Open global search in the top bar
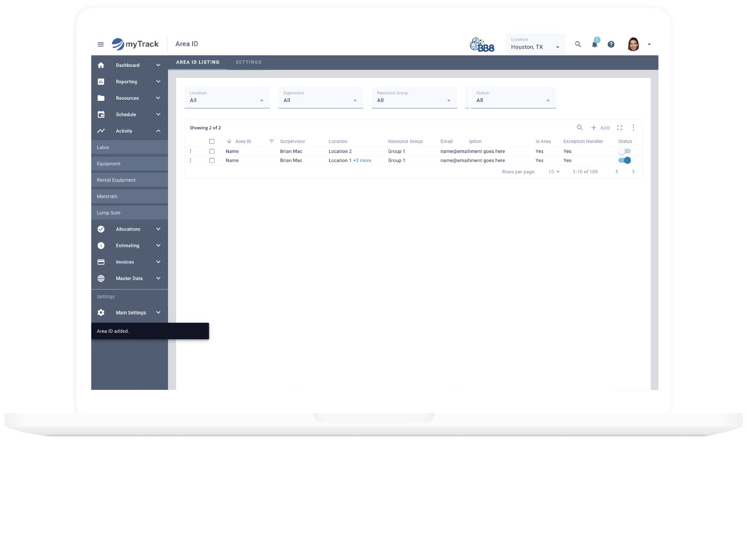Viewport: 747px width, 560px height. (x=578, y=44)
